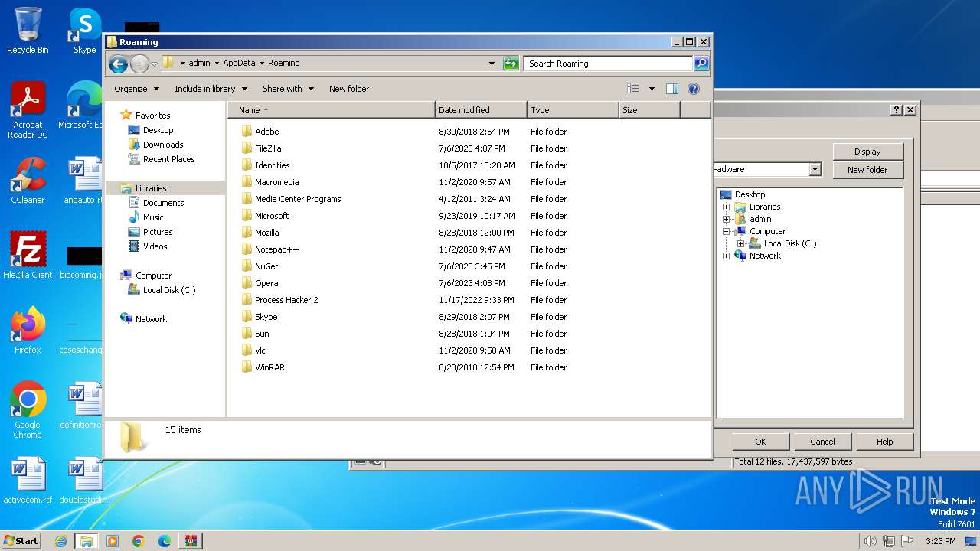
Task: Click the Search Roaming input field
Action: coord(609,64)
